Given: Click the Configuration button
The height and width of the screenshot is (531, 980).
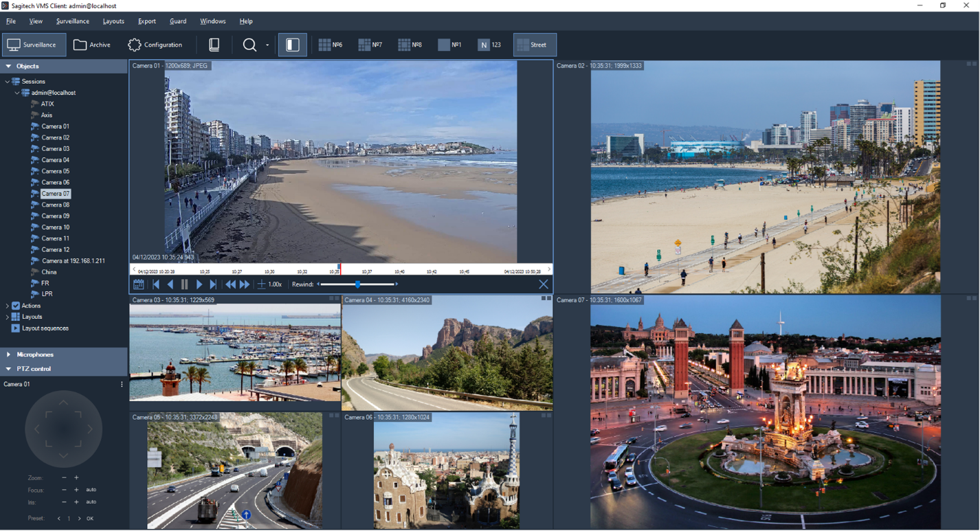Looking at the screenshot, I should coord(155,45).
